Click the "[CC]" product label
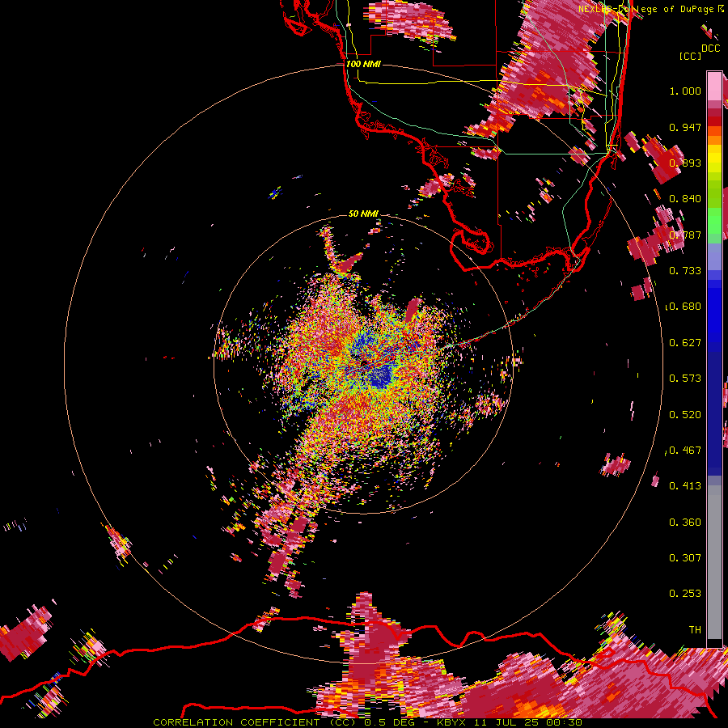 pyautogui.click(x=691, y=56)
